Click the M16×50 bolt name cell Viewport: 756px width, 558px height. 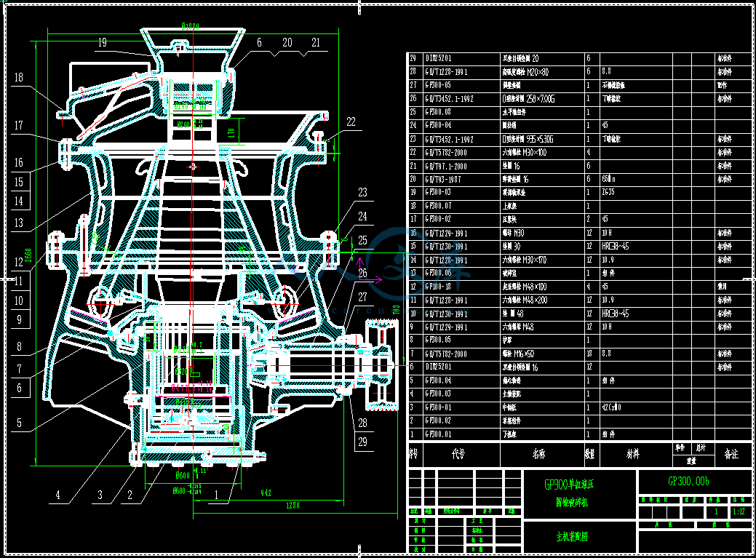tap(518, 354)
